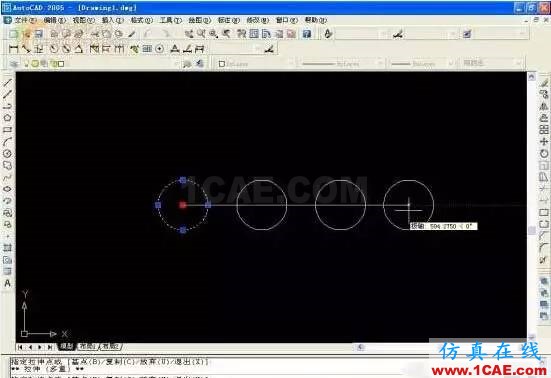Toggle the layer freeze sun icon
551x378 pixels.
(x=35, y=64)
